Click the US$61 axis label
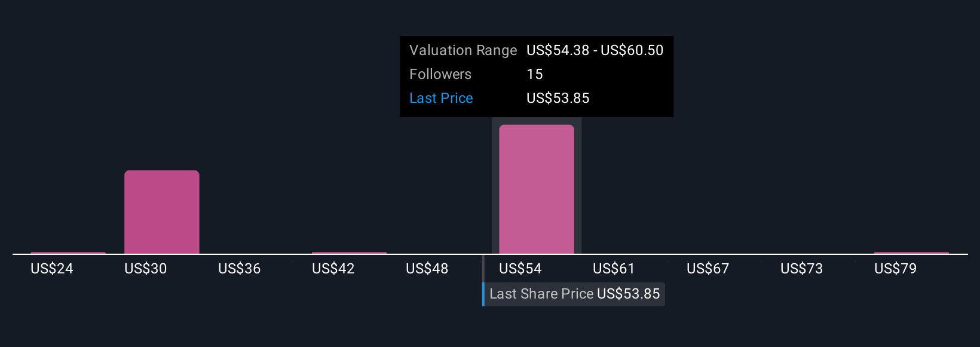Screen dimensions: 980x347 (614, 269)
